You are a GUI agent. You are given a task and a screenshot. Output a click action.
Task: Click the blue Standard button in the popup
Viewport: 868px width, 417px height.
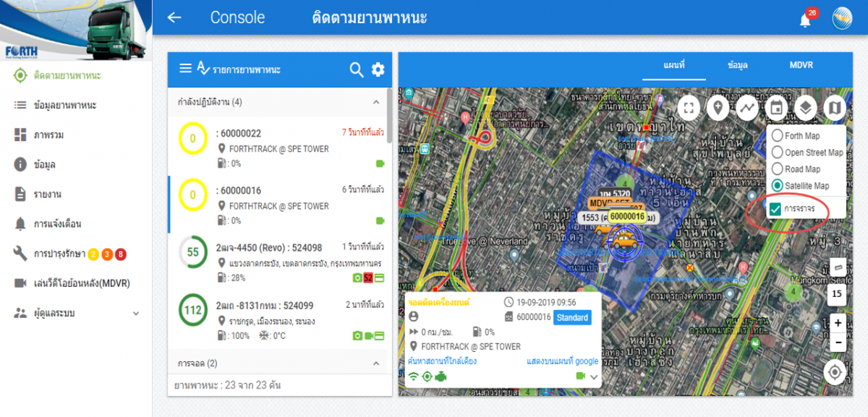pos(571,317)
